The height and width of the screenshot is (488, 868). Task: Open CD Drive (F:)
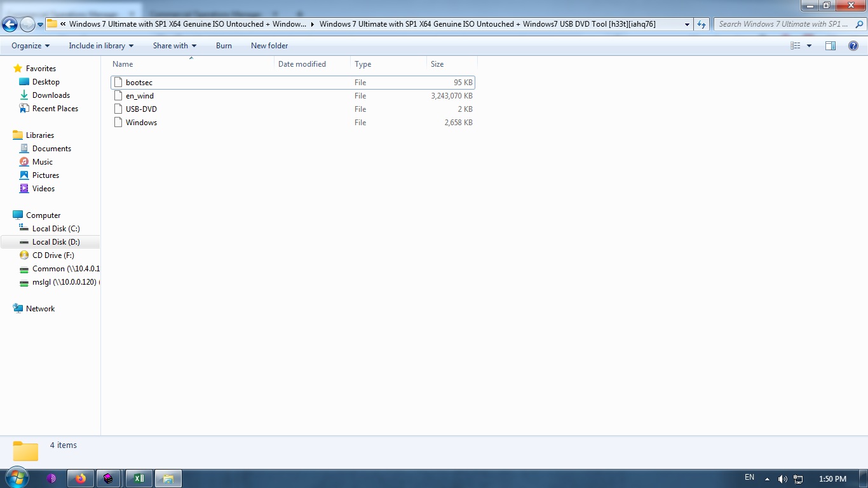(x=53, y=255)
